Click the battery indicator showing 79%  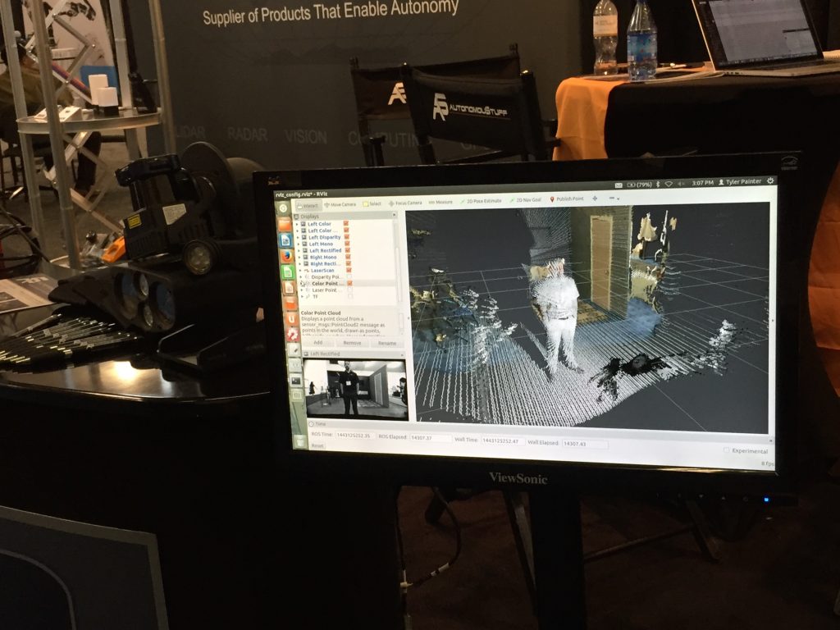pos(640,185)
